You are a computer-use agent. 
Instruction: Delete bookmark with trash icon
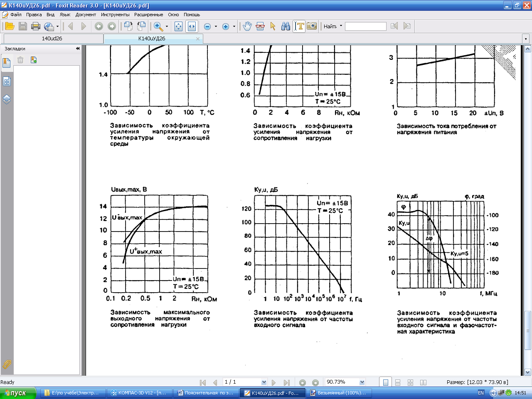20,60
